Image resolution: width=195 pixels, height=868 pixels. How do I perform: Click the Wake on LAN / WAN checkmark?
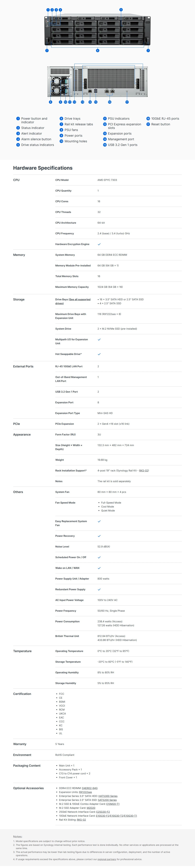click(99, 568)
